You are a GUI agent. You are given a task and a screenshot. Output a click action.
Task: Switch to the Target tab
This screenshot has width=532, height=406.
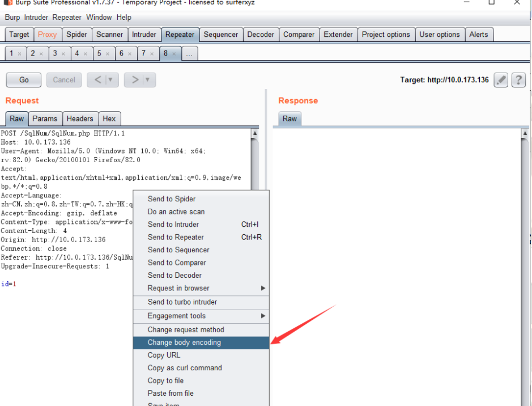coord(19,35)
